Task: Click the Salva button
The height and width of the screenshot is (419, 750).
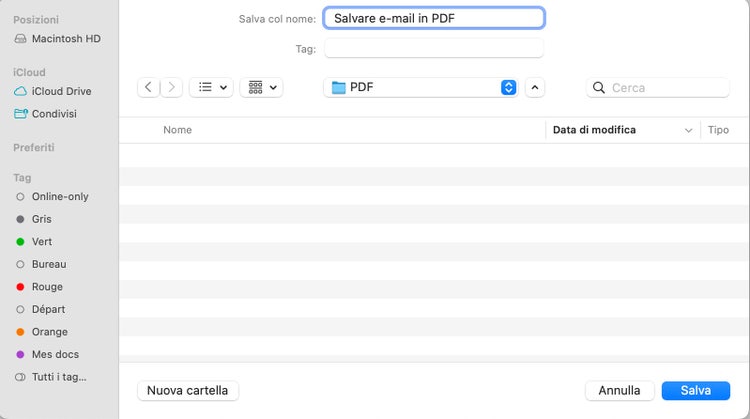Action: click(x=695, y=390)
